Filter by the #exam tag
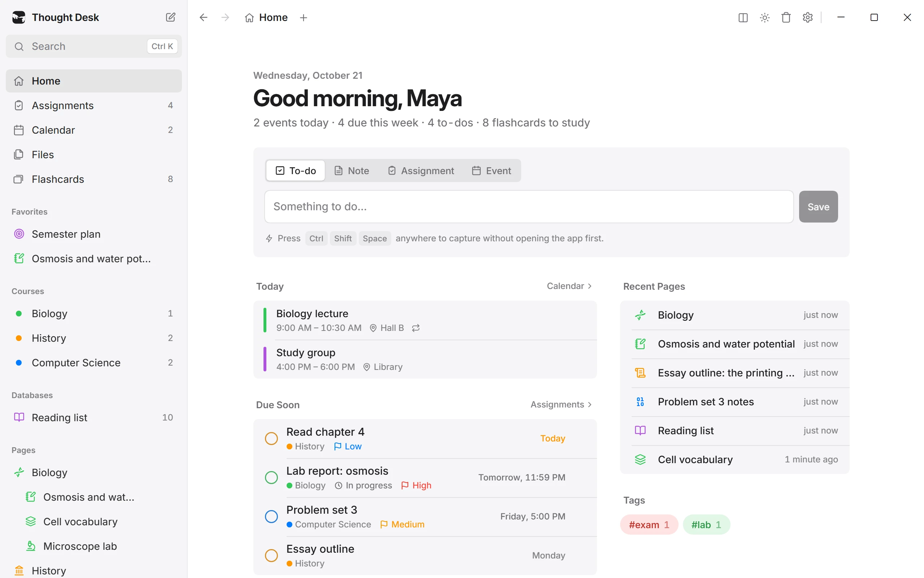924x578 pixels. 649,525
